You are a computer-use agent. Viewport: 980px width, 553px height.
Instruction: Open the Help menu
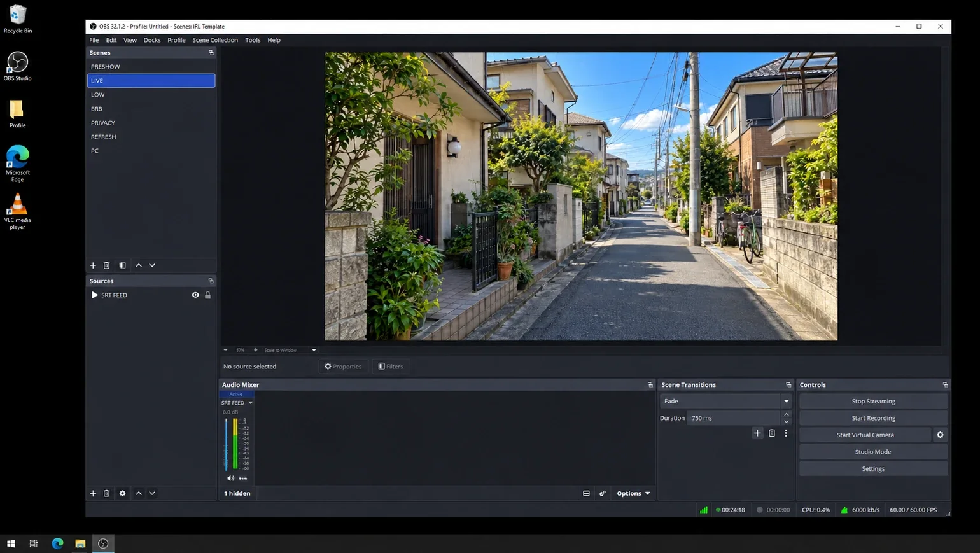point(274,40)
